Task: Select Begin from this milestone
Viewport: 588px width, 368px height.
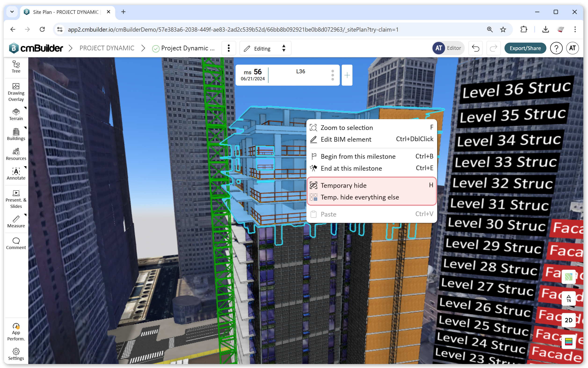Action: [371, 156]
